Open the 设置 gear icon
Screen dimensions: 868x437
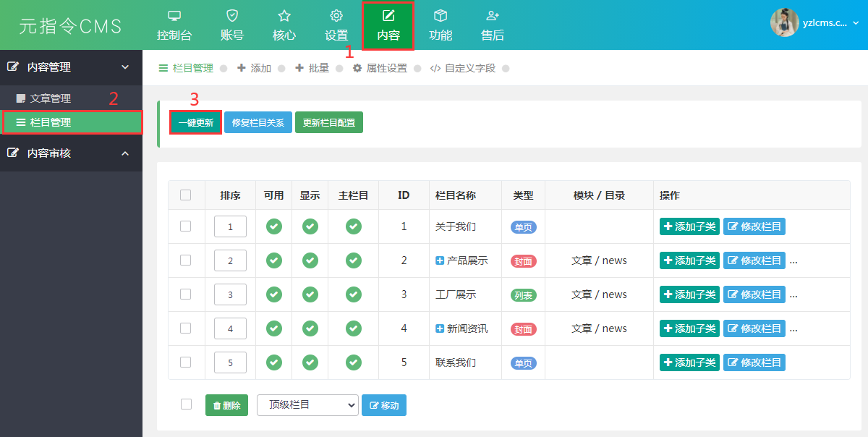tap(336, 15)
